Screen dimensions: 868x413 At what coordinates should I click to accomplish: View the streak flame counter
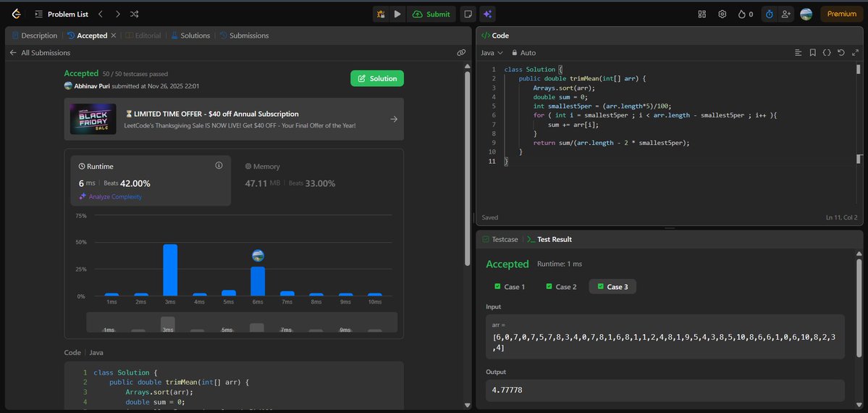coord(745,14)
